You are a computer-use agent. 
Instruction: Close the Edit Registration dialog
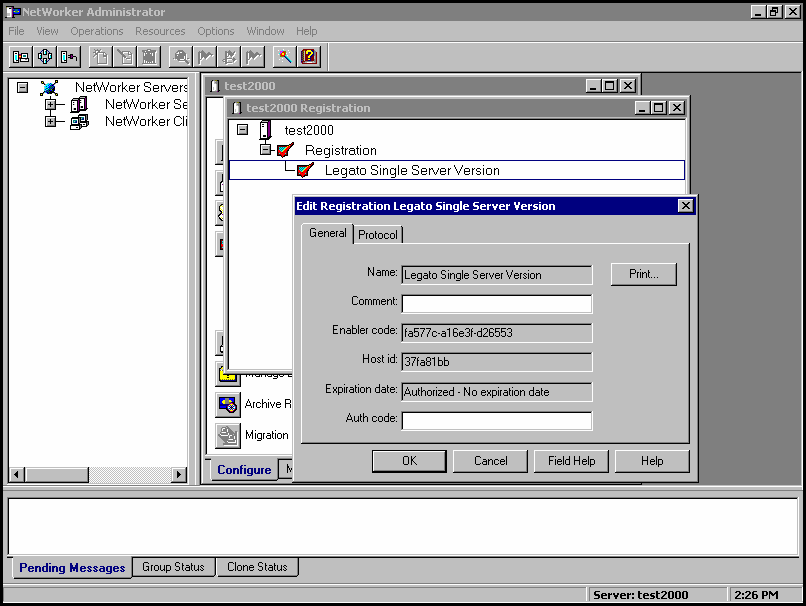coord(686,206)
